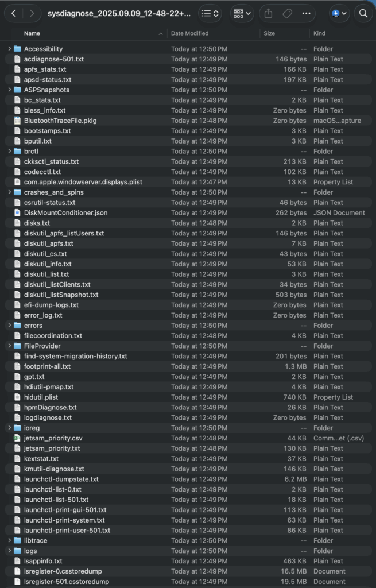Select the jetsam_priority.csv file icon
This screenshot has height=588, width=376.
coord(17,438)
